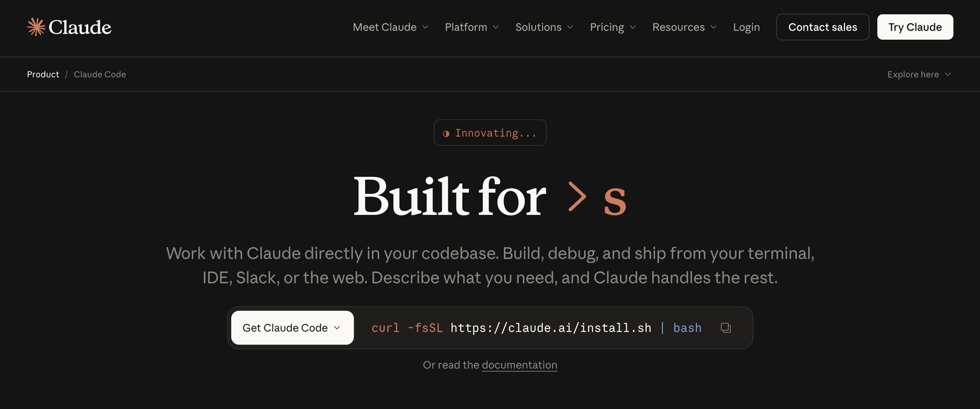Screen dimensions: 980x409
Task: Click the orange prompt arrow in the heading
Action: click(577, 196)
